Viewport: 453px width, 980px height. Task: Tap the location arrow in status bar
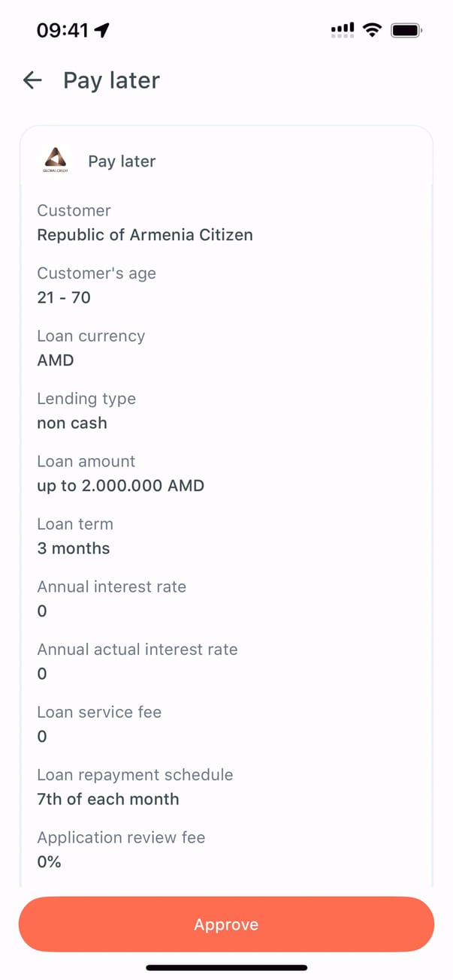102,30
